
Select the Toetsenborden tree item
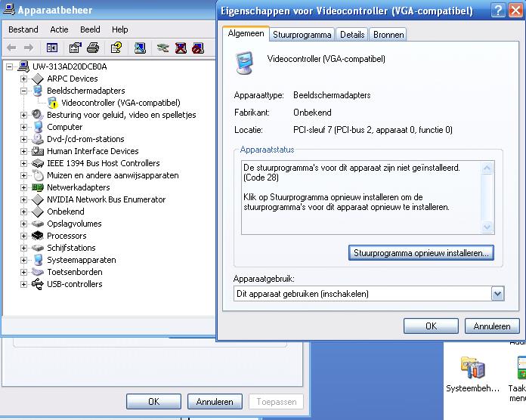[75, 272]
